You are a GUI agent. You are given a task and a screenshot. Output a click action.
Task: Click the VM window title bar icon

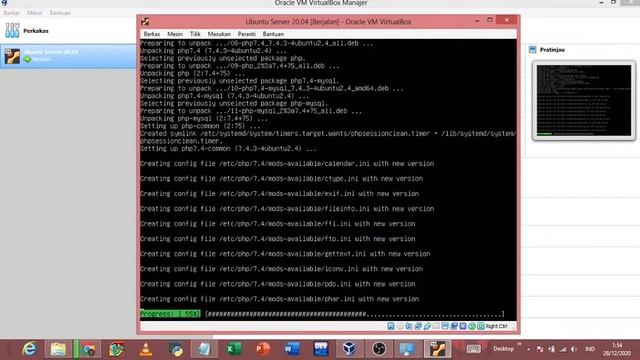coord(145,22)
